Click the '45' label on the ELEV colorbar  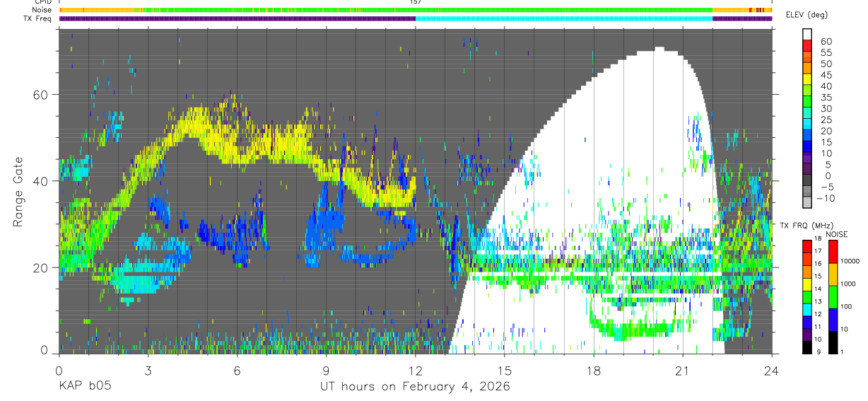pos(826,75)
